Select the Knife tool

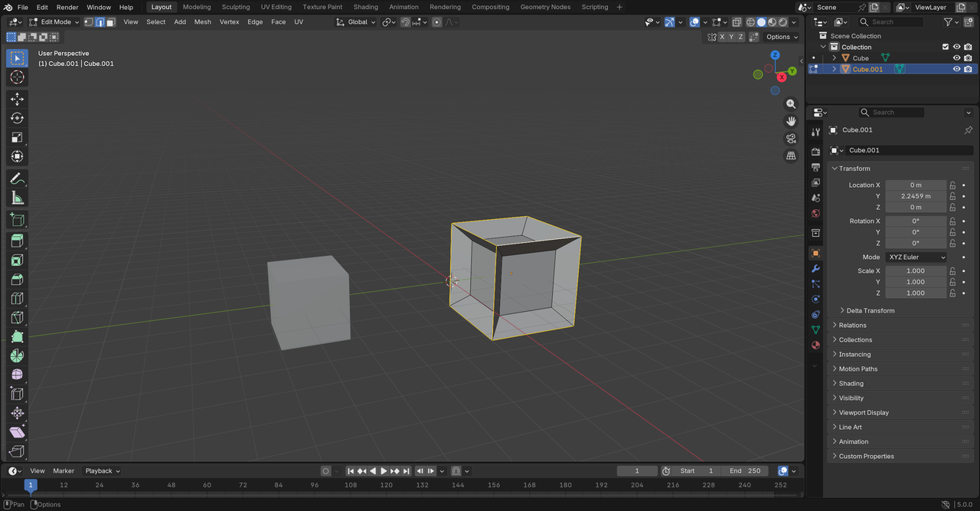point(17,318)
